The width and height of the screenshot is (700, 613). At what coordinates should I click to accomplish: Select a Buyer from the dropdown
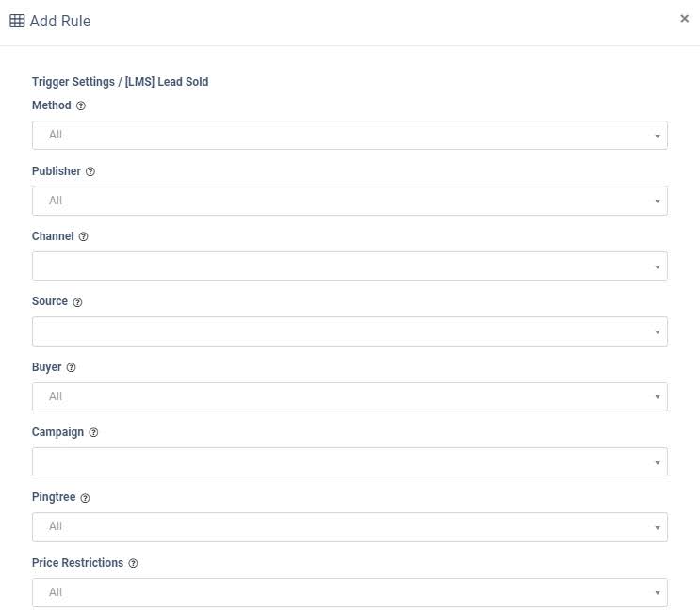tap(350, 396)
